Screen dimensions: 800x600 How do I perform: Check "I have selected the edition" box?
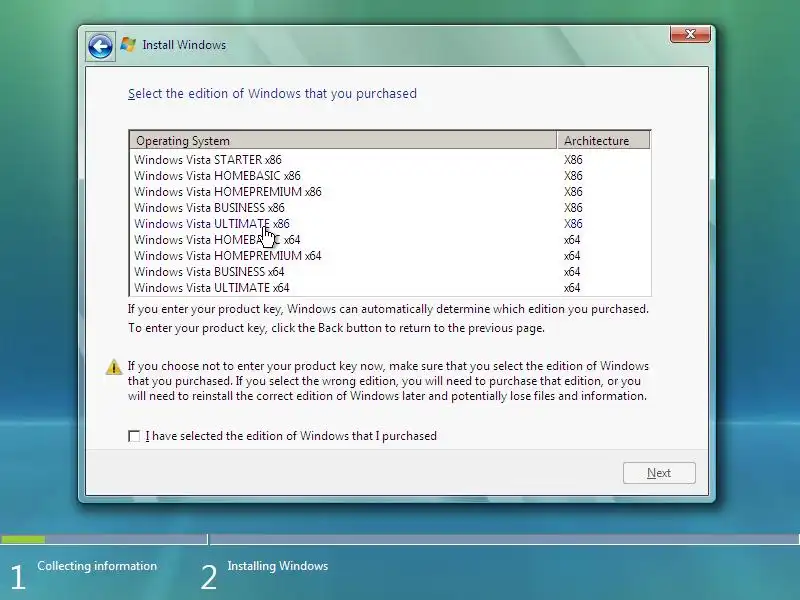[x=134, y=436]
